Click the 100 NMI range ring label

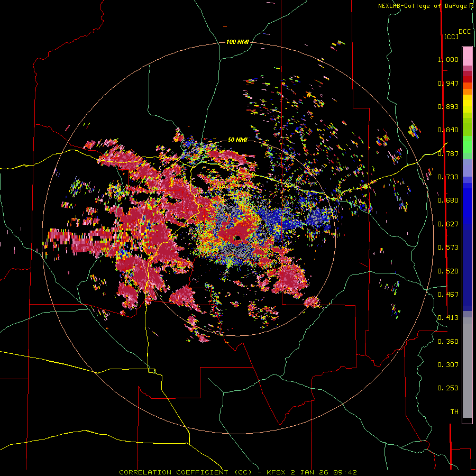pyautogui.click(x=237, y=42)
